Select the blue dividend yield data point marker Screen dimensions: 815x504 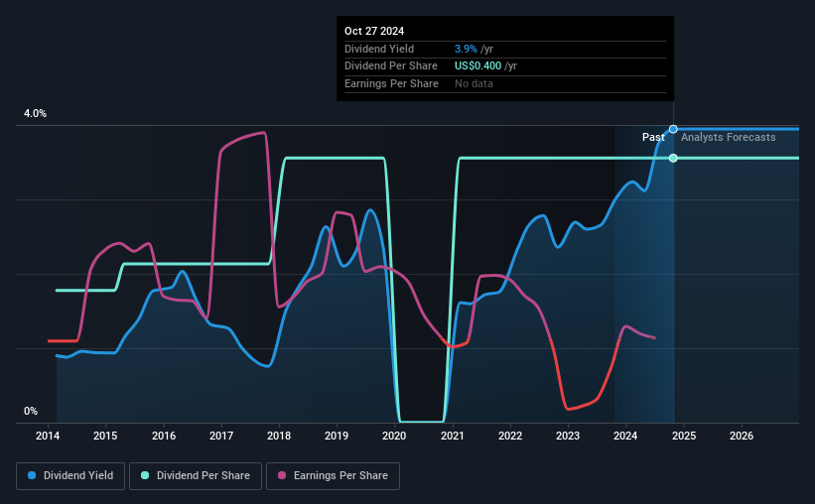(x=673, y=129)
